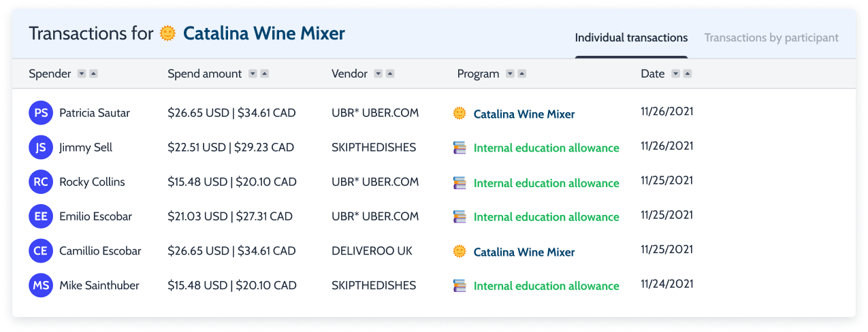Open Catalina Wine Mixer link in Camillio Escobar's row
Screen dimensions: 868x332
[524, 252]
